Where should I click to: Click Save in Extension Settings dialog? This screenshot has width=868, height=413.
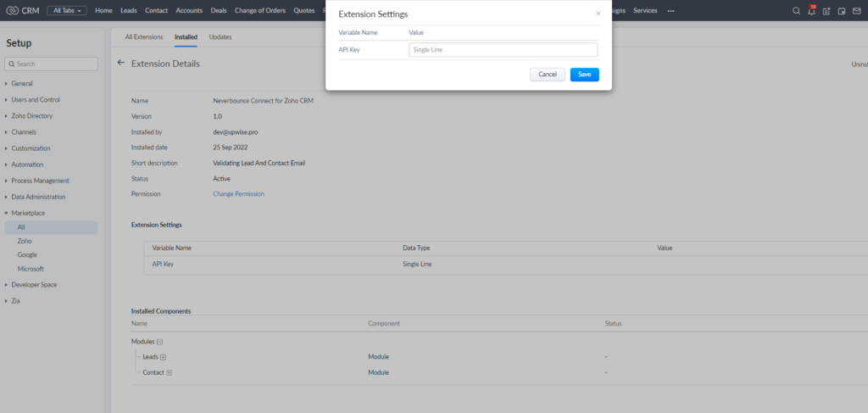click(x=585, y=75)
